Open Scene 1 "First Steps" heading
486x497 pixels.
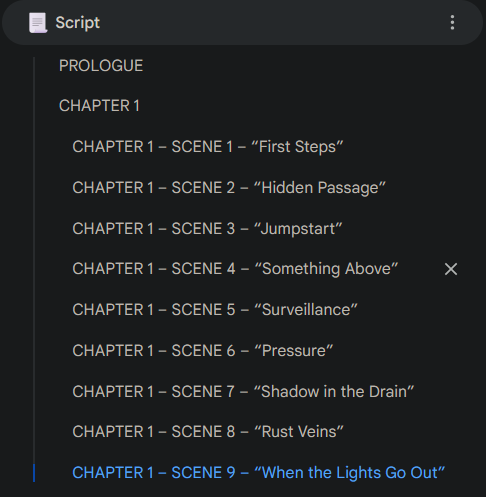[208, 147]
